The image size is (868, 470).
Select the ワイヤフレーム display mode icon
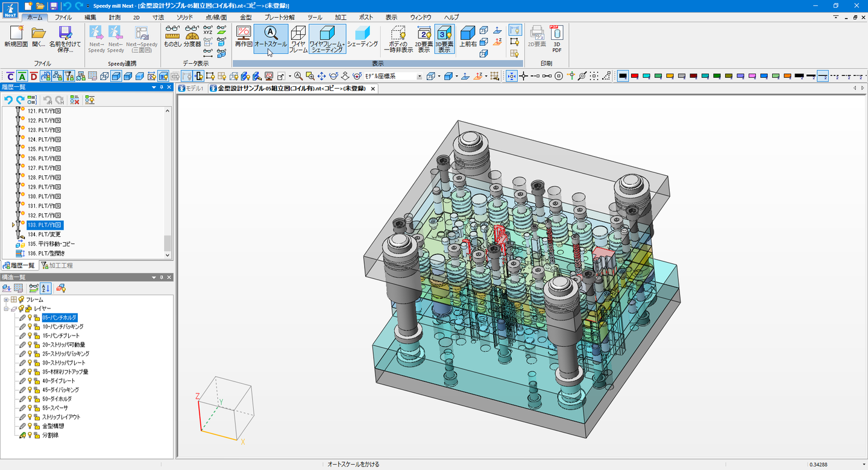click(298, 38)
